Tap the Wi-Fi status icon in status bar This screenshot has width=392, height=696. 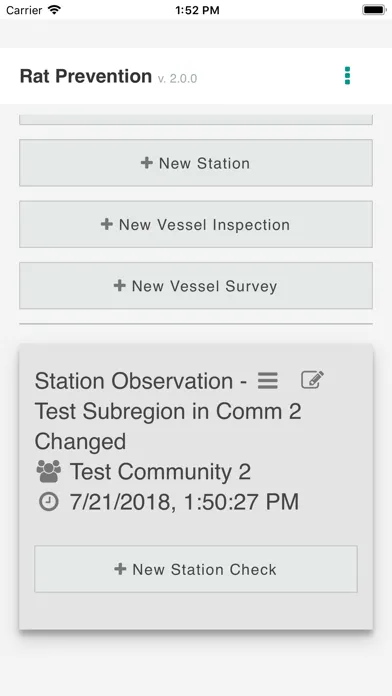point(54,10)
